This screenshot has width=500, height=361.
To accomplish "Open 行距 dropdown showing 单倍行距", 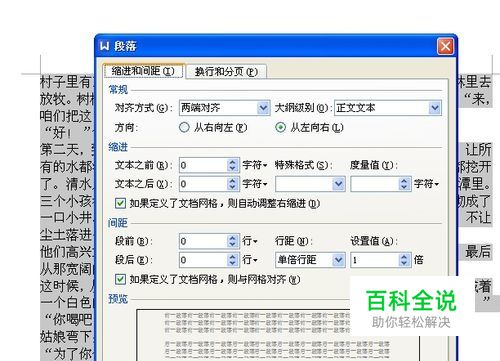I will (x=310, y=260).
